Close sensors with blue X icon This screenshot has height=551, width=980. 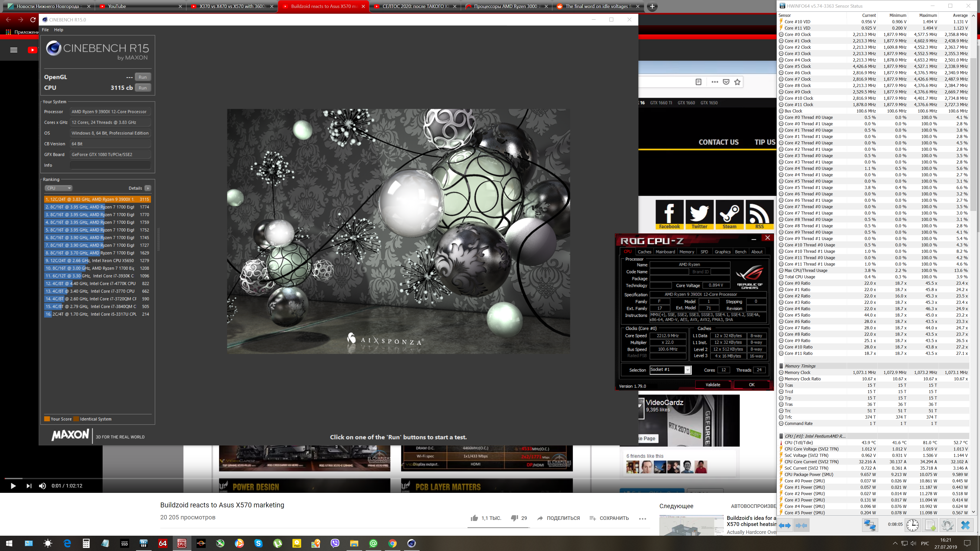coord(965,525)
